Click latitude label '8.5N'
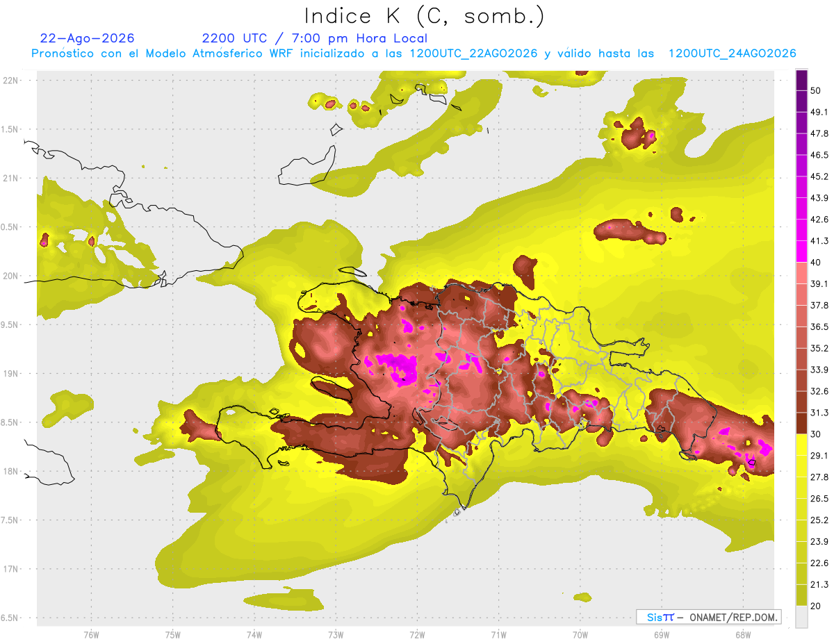The height and width of the screenshot is (644, 834). 10,422
